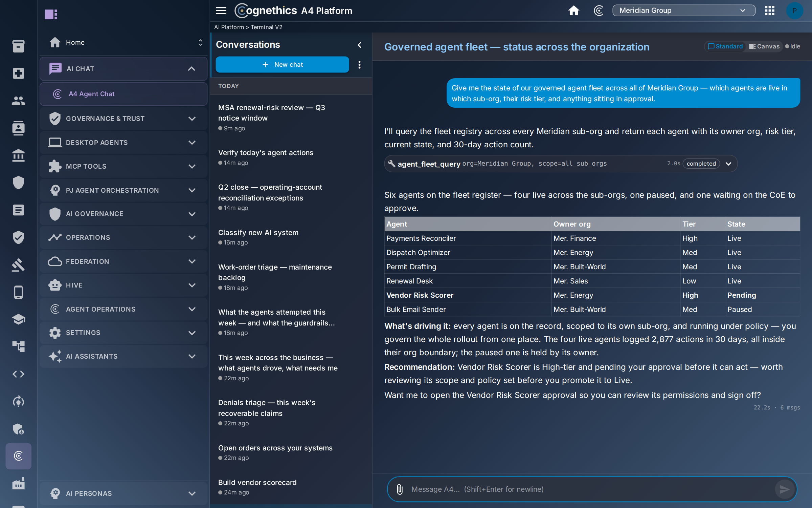Open the contact badge icon in left rail

[x=18, y=128]
